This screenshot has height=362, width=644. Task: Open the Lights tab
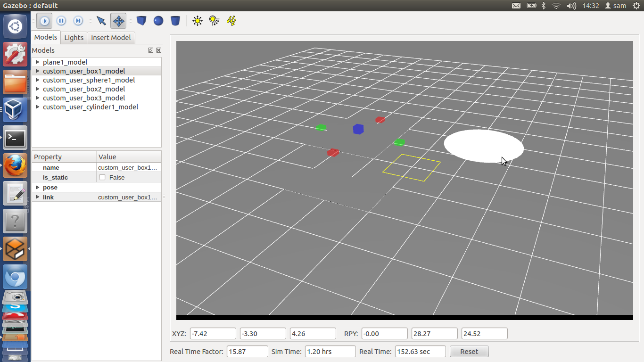click(74, 38)
